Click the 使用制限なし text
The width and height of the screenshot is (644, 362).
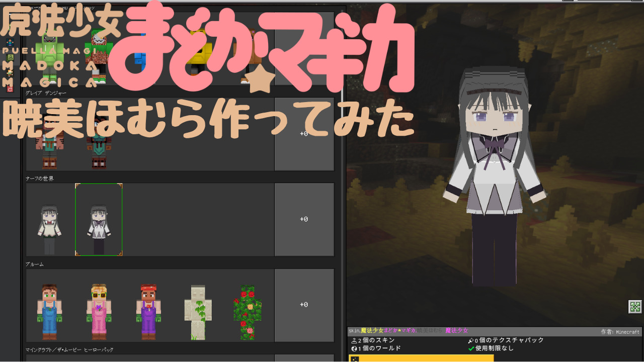495,348
